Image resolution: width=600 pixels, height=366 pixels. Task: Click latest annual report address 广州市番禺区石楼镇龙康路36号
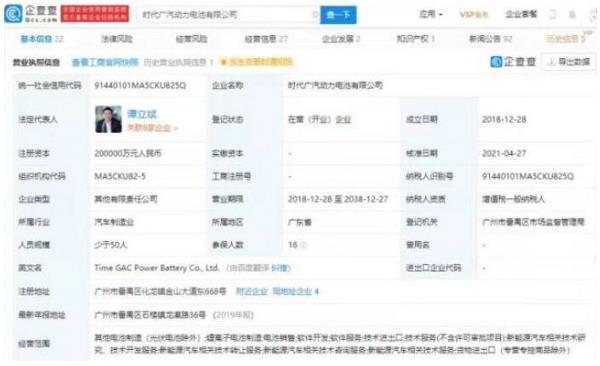[150, 315]
